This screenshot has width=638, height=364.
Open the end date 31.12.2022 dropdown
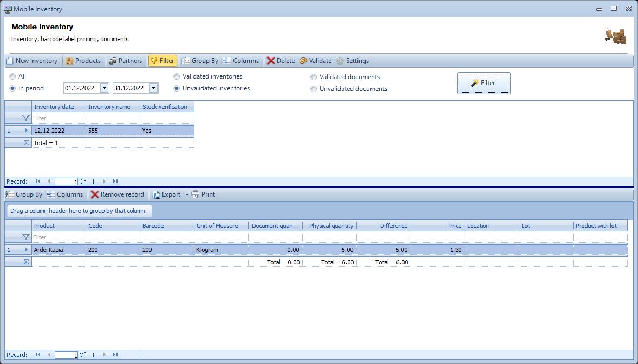point(153,88)
